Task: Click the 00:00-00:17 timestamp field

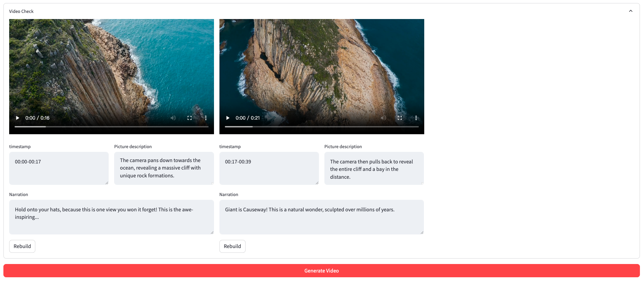Action: click(x=59, y=168)
